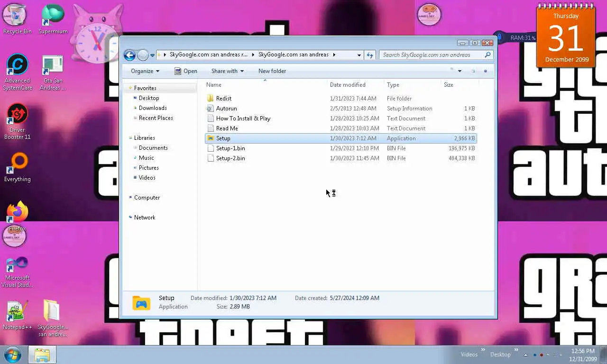Expand the Computer node
607x364 pixels.
point(130,198)
